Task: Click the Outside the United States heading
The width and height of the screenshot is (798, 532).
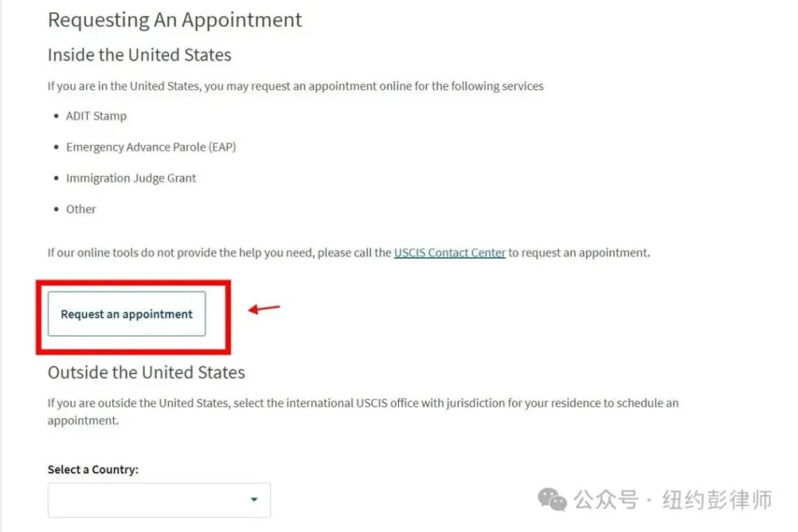Action: tap(146, 372)
